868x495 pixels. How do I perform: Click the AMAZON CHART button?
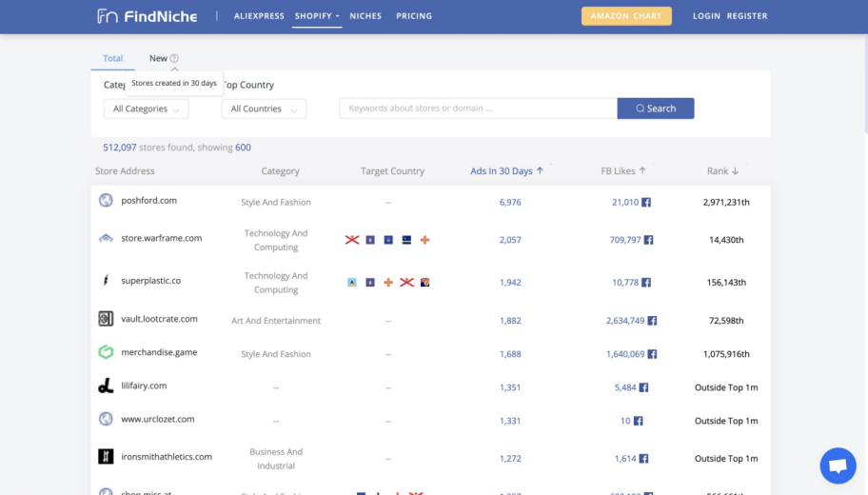(x=626, y=16)
